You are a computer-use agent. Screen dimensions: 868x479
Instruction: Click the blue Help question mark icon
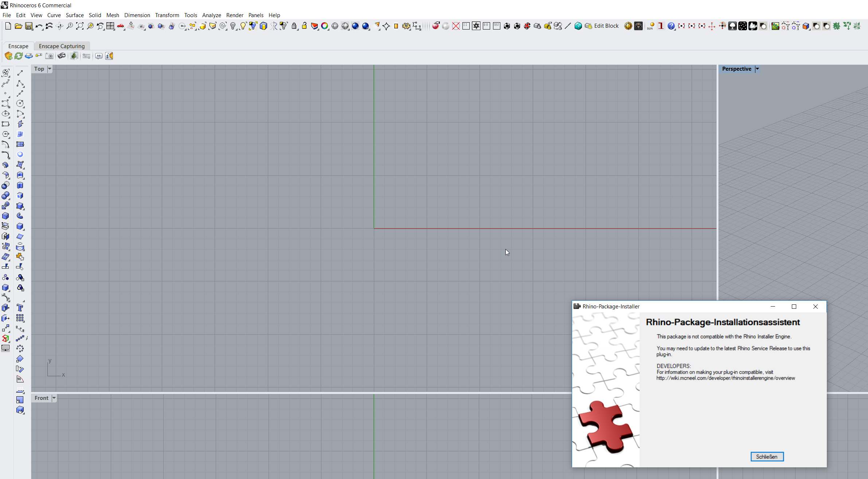click(671, 26)
